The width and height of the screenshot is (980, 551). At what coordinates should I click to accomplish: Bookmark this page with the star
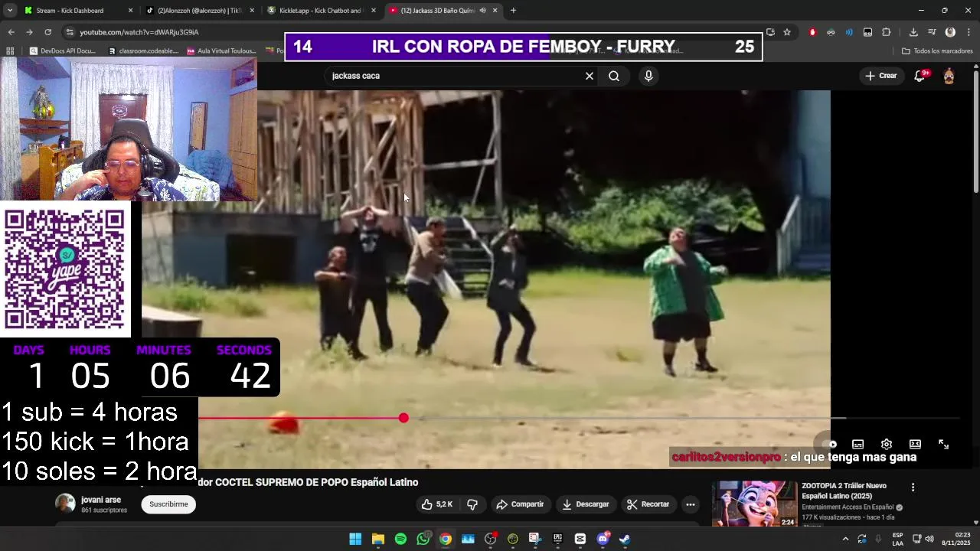point(787,32)
